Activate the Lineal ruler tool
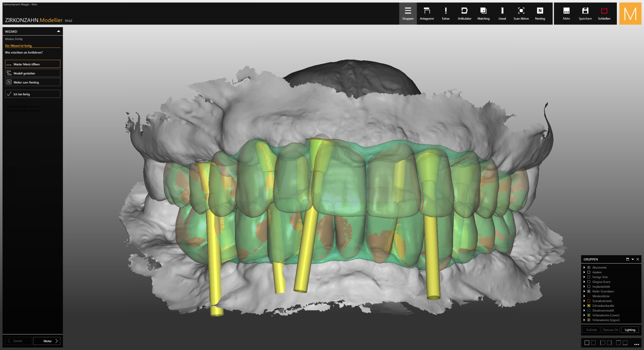This screenshot has width=644, height=350. pos(502,13)
